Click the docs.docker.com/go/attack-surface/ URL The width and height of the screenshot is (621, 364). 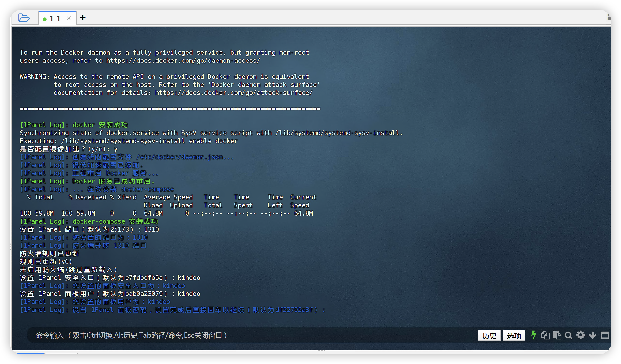point(234,93)
